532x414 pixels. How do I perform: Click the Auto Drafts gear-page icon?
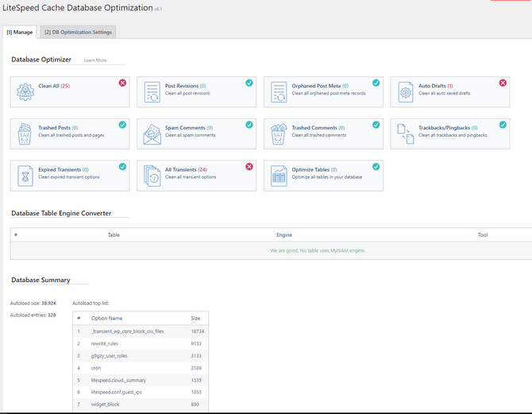point(405,92)
